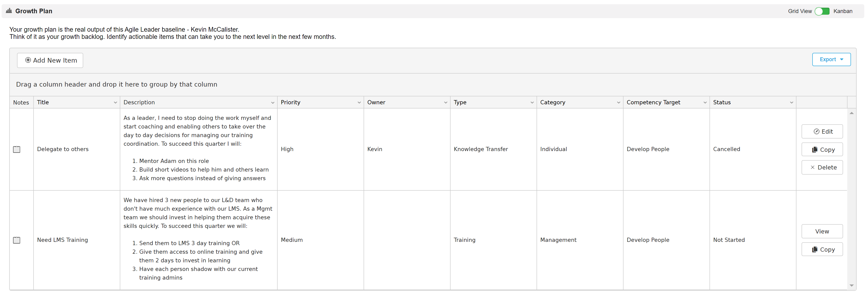The image size is (868, 294).
Task: Open the Export dropdown
Action: coord(831,59)
